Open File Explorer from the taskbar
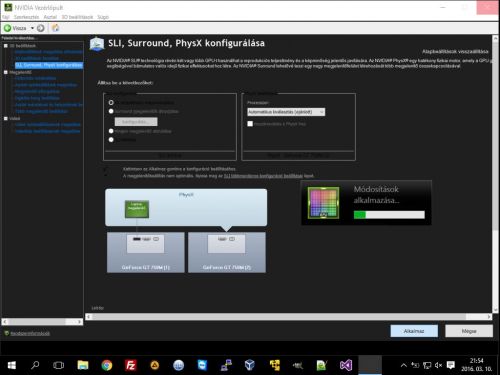Viewport: 500px width, 375px height. [x=83, y=365]
